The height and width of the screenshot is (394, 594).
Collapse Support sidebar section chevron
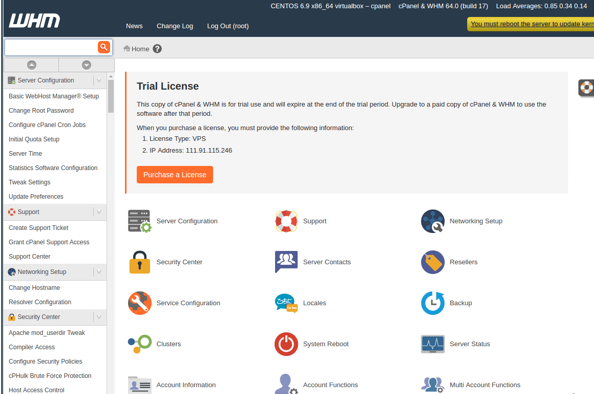[99, 212]
